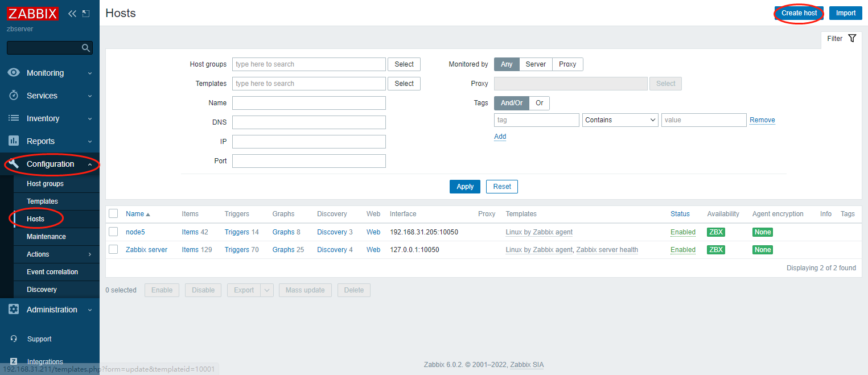Viewport: 868px width, 375px height.
Task: Click the Services stopwatch icon
Action: (x=14, y=96)
